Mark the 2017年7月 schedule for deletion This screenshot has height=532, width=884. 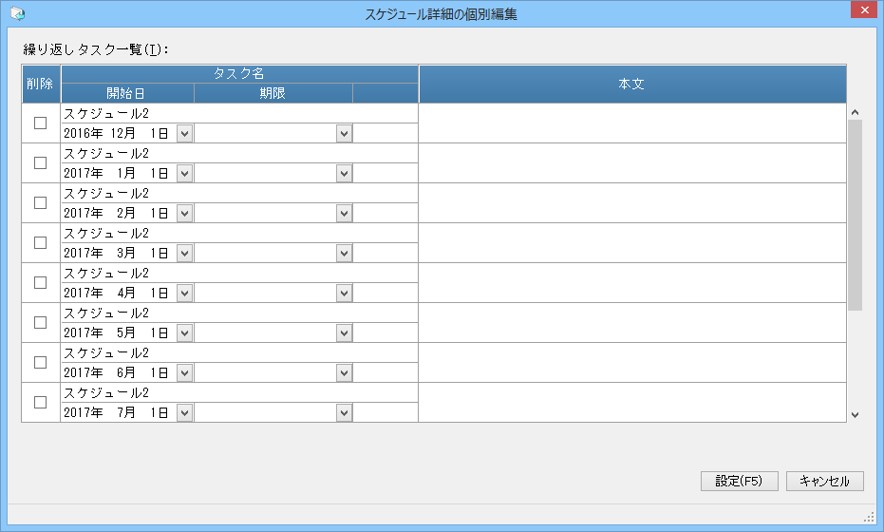[40, 402]
